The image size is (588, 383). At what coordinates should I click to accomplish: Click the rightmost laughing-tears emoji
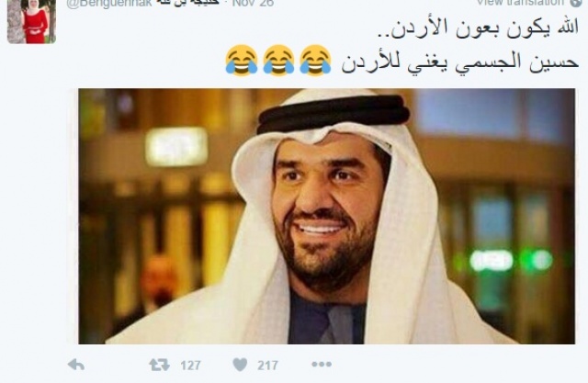(315, 60)
